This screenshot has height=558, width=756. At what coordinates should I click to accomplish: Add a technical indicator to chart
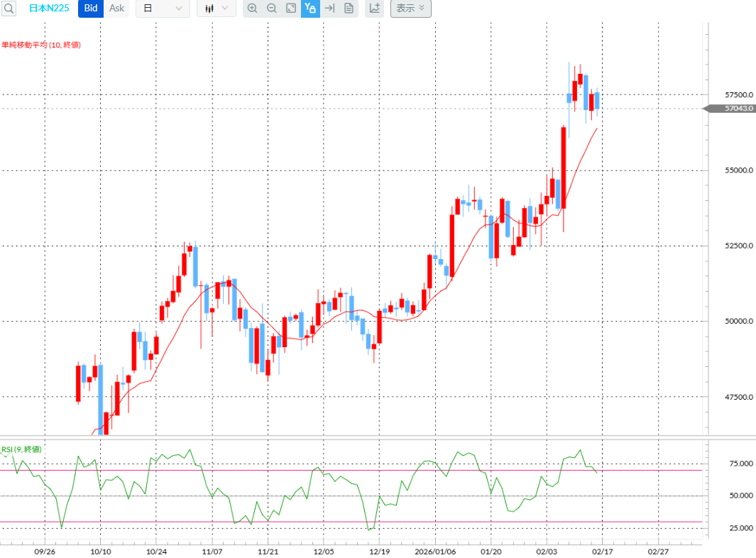pos(374,9)
